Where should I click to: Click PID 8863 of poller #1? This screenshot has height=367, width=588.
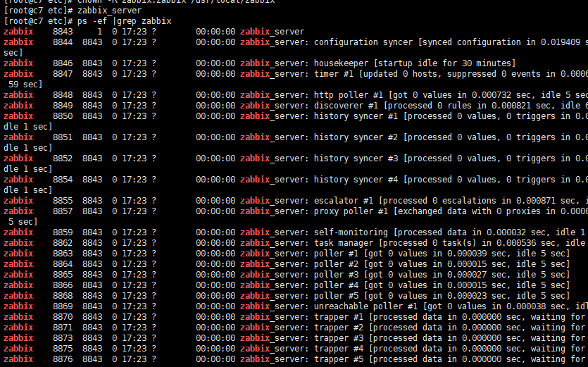pyautogui.click(x=63, y=254)
